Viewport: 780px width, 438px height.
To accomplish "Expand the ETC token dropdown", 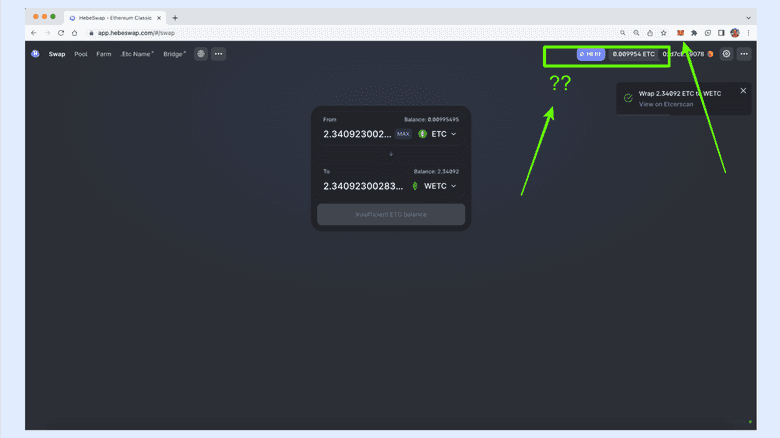I will click(438, 133).
